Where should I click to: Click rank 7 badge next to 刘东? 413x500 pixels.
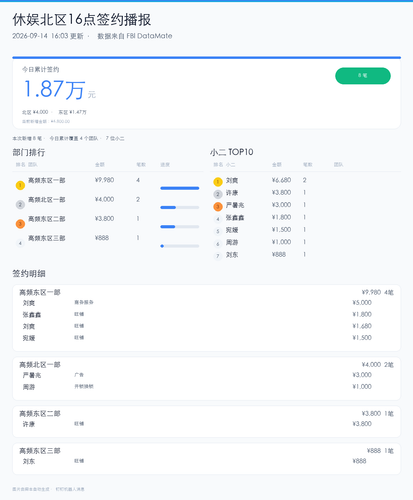(218, 256)
